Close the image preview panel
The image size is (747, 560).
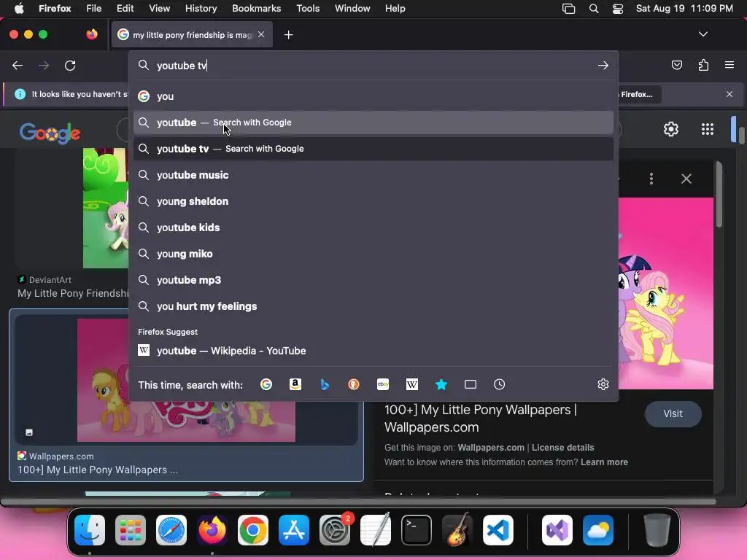click(686, 179)
